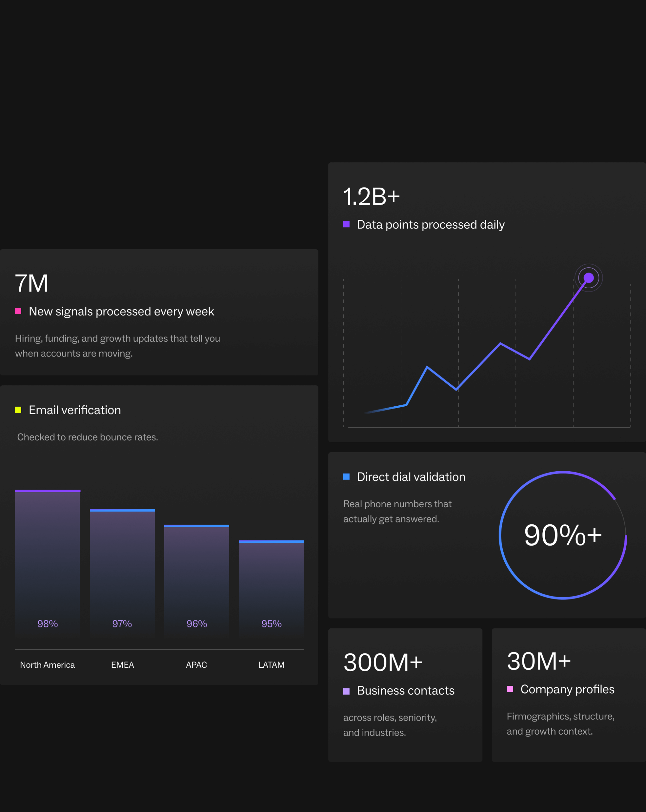The height and width of the screenshot is (812, 646).
Task: Click the pink square beside New signals
Action: [x=18, y=311]
